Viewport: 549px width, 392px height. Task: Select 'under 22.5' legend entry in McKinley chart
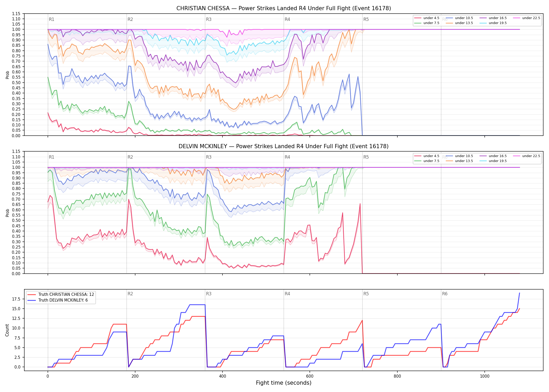pyautogui.click(x=527, y=156)
